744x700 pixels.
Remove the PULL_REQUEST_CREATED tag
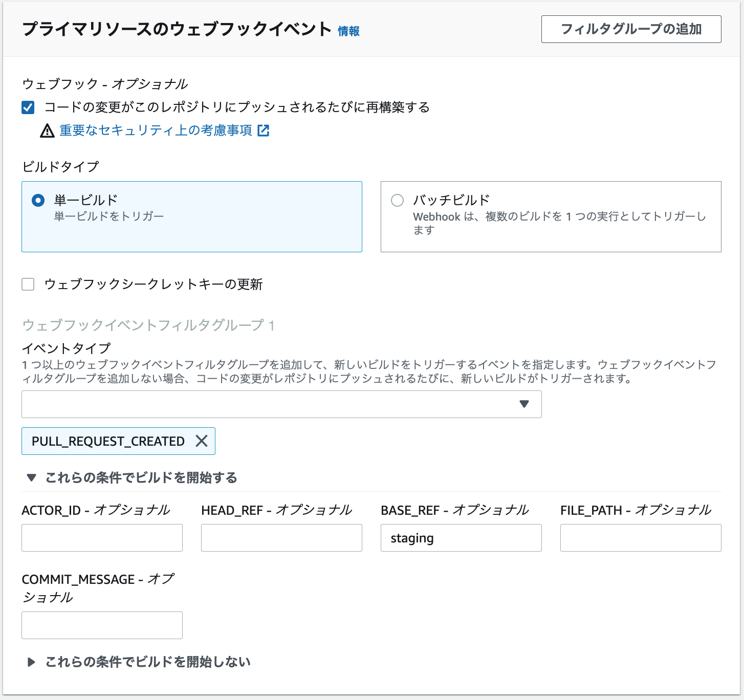pos(202,441)
